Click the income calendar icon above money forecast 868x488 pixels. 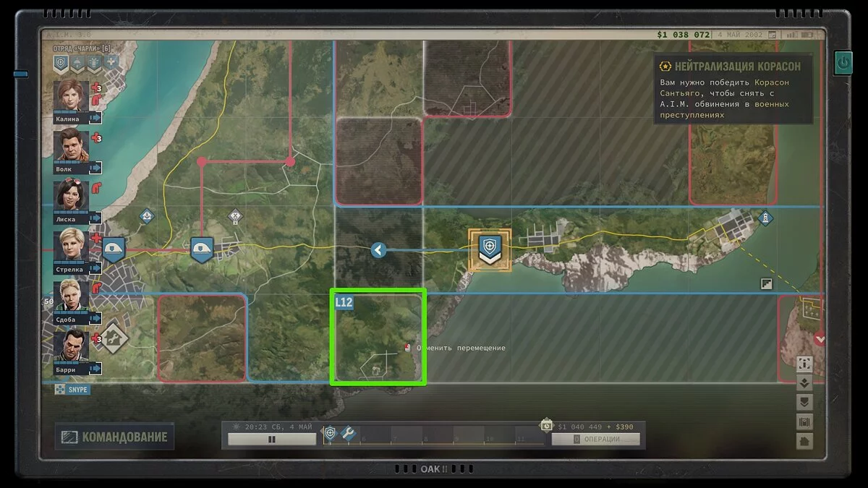(546, 425)
